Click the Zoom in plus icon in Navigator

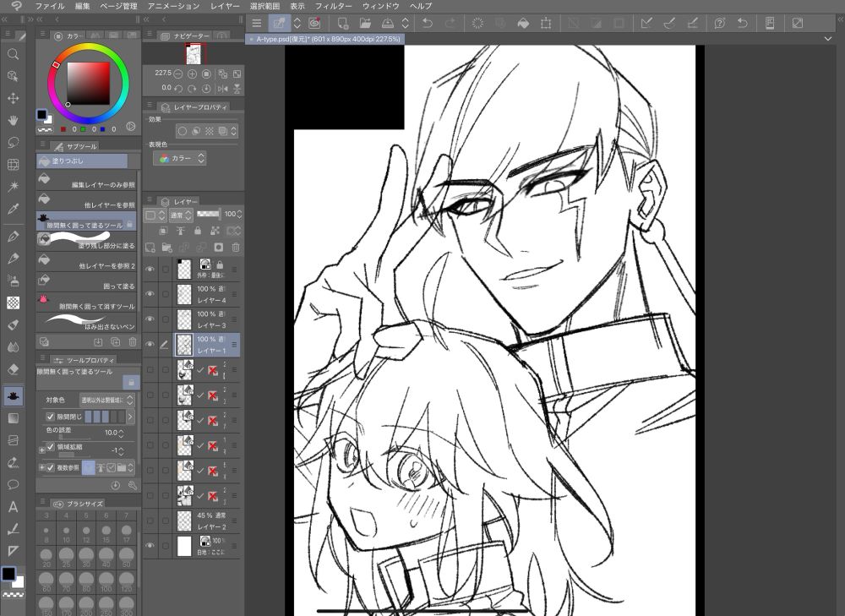[x=192, y=74]
